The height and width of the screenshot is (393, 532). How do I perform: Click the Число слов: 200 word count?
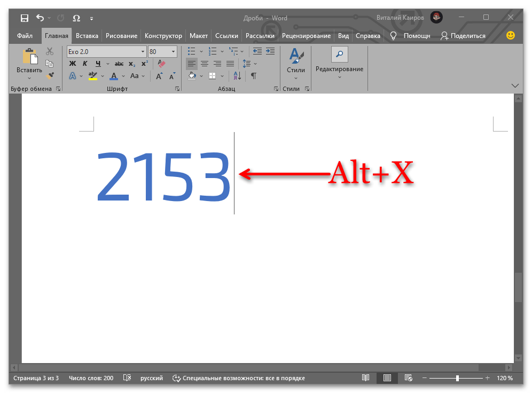(91, 378)
